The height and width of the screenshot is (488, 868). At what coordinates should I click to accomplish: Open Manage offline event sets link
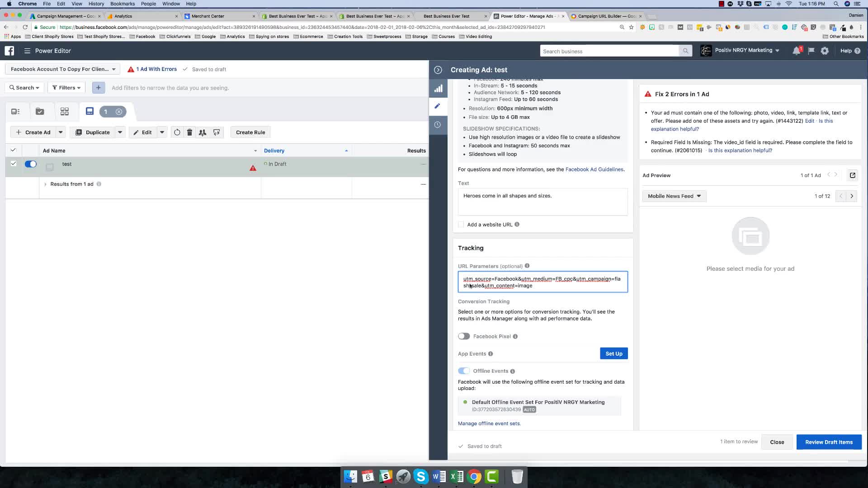tap(489, 423)
